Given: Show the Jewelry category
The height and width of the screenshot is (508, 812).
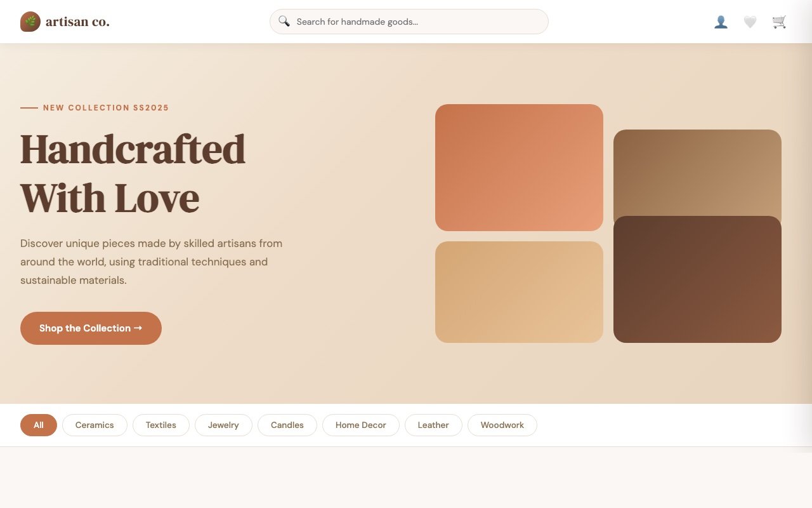Looking at the screenshot, I should coord(223,425).
